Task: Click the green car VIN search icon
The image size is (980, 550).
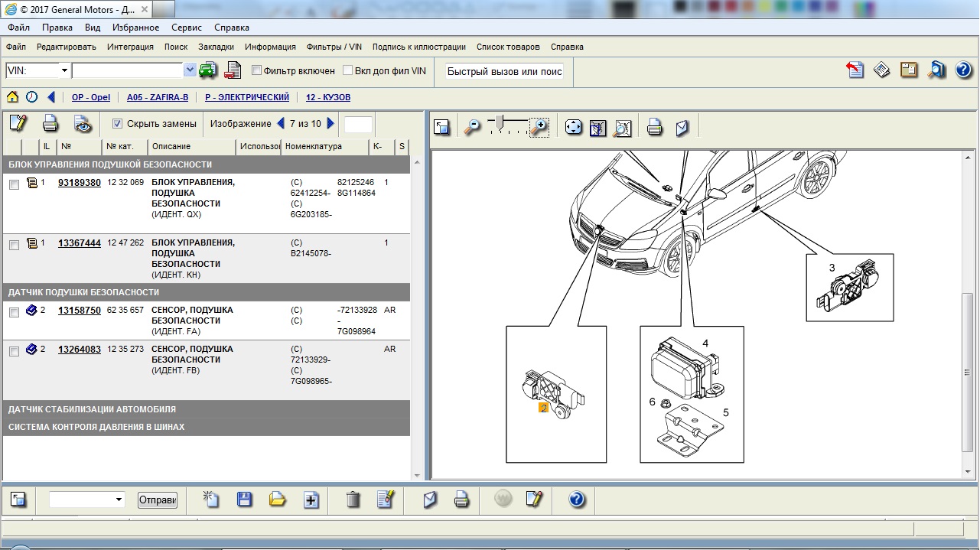Action: pyautogui.click(x=208, y=70)
